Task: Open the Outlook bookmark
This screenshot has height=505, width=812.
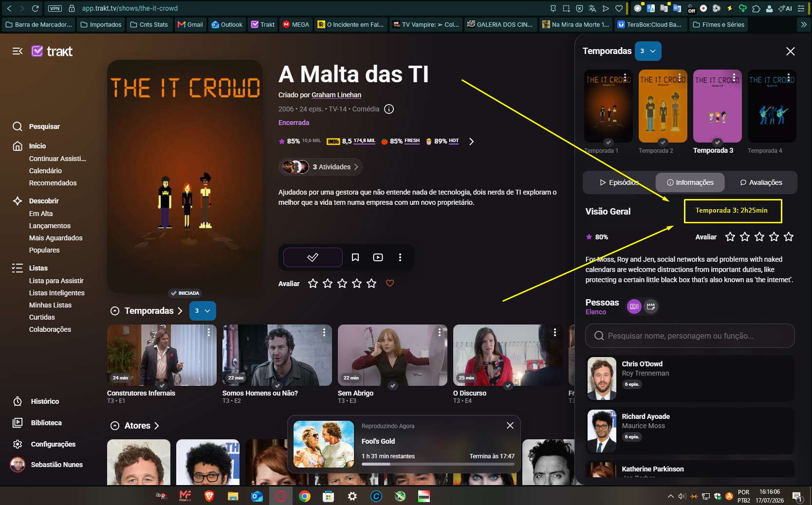Action: (x=227, y=24)
